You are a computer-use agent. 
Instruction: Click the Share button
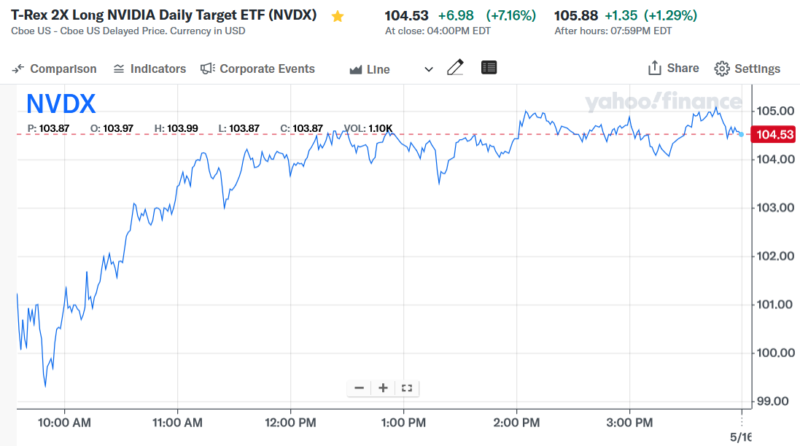pyautogui.click(x=673, y=68)
